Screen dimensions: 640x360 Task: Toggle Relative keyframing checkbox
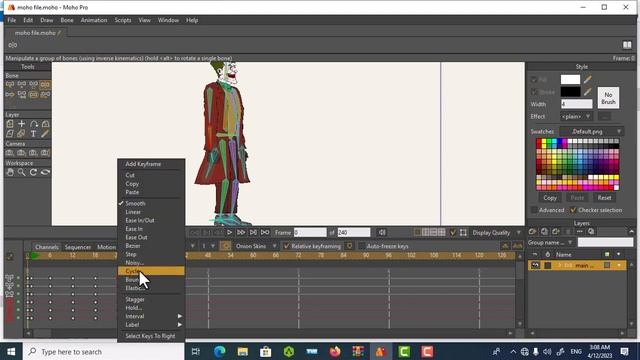pos(286,246)
